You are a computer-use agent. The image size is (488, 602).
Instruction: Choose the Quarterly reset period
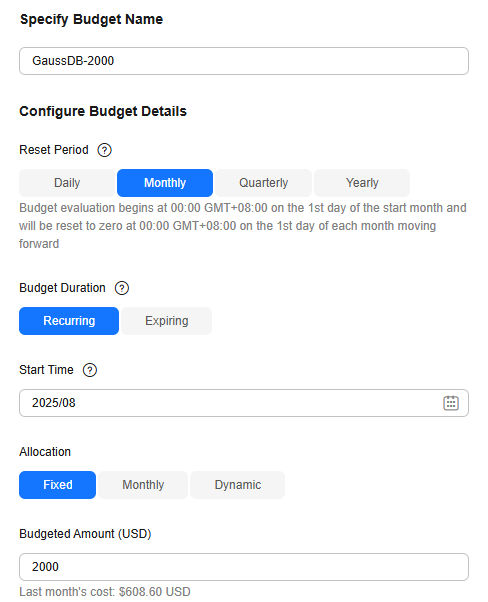pyautogui.click(x=263, y=183)
